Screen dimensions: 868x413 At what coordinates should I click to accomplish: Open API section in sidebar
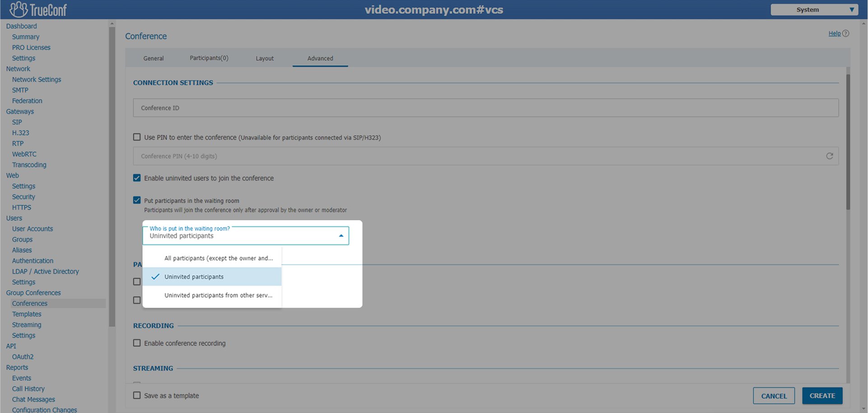pyautogui.click(x=11, y=346)
